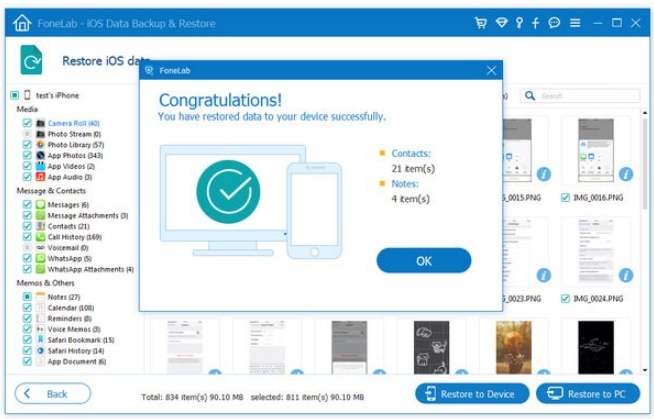Click the Safari History icon
654x419 pixels.
(40, 351)
